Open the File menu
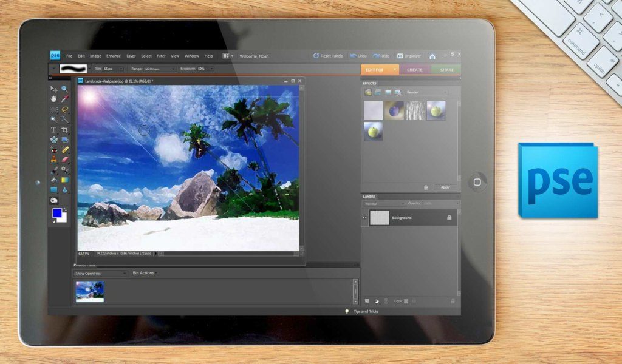Viewport: 622px width, 364px height. [x=69, y=56]
